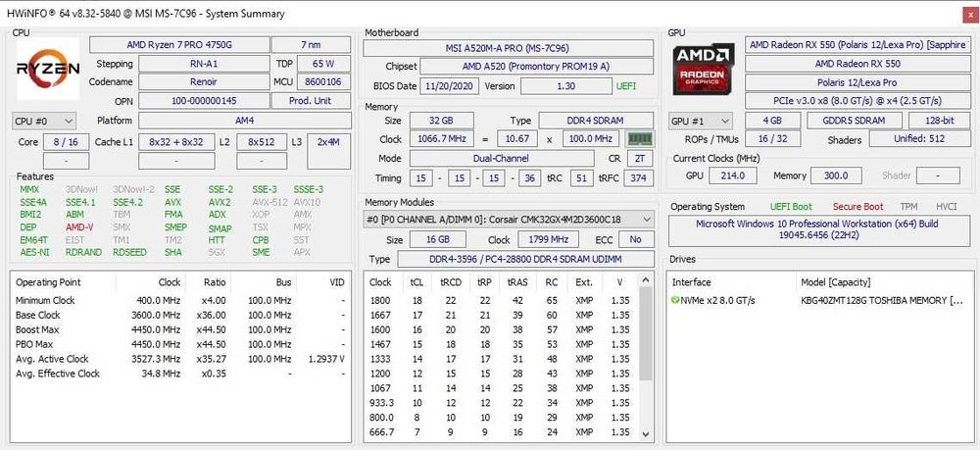The width and height of the screenshot is (980, 450).
Task: Click the MSI A520M-A PRO motherboard field
Action: coord(508,48)
